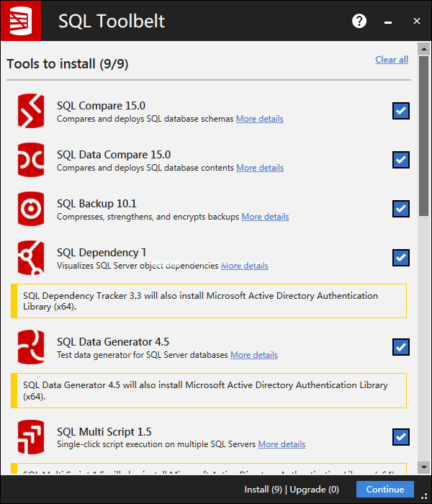The height and width of the screenshot is (504, 432).
Task: Click the Data Generator Active Directory notice
Action: [x=209, y=390]
